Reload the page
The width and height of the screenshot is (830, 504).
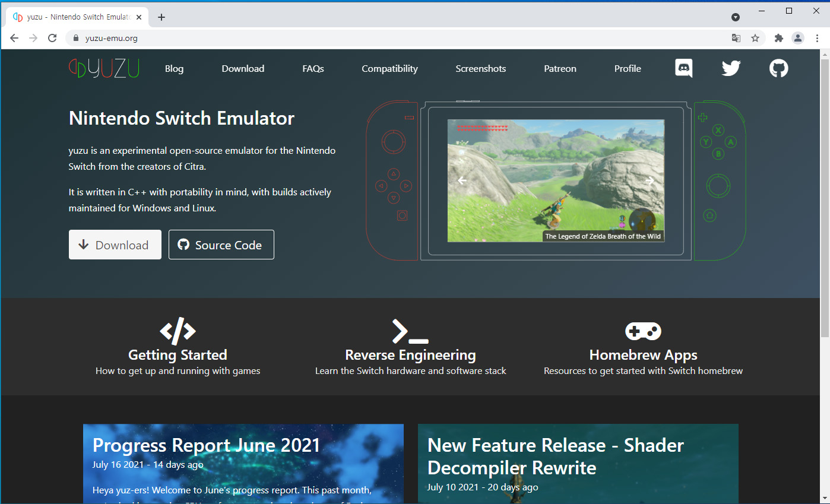point(52,38)
